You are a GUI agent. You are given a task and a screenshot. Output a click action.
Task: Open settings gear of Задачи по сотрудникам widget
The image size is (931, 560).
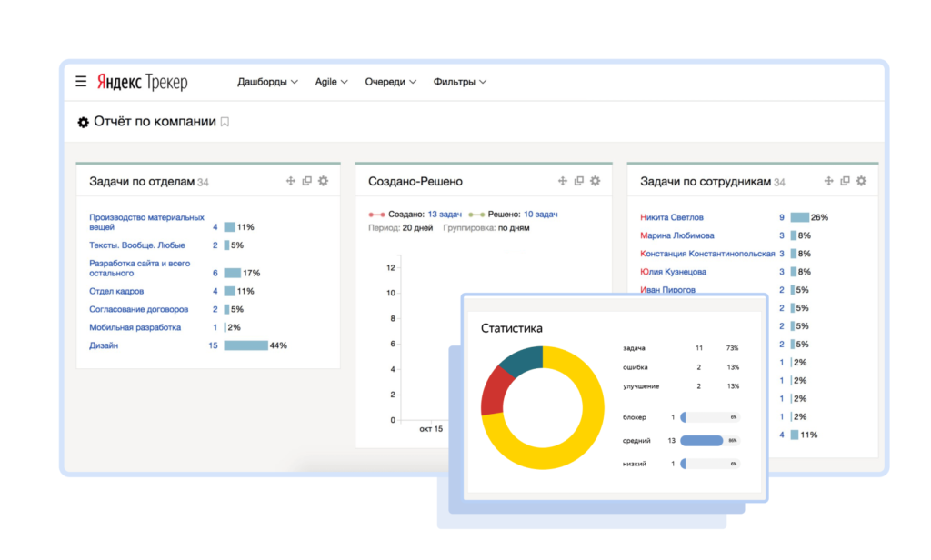coord(861,181)
